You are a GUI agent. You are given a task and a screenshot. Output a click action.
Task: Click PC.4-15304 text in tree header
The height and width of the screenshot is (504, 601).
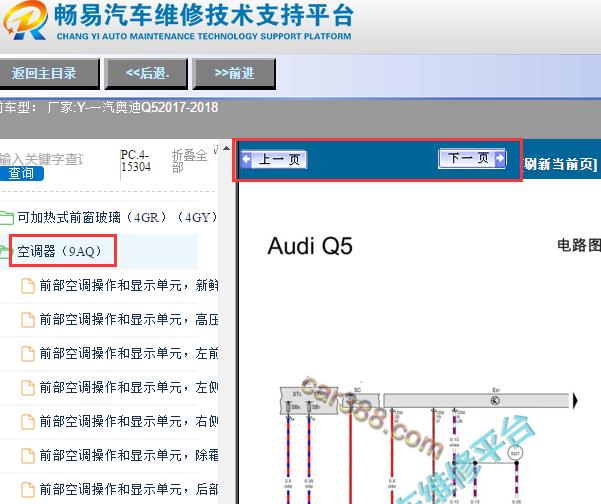click(135, 161)
